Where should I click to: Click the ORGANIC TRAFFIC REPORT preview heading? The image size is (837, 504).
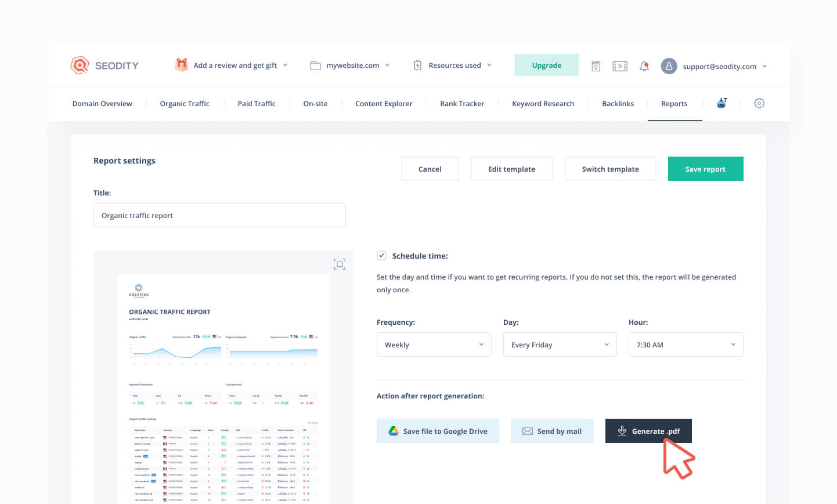pos(169,312)
